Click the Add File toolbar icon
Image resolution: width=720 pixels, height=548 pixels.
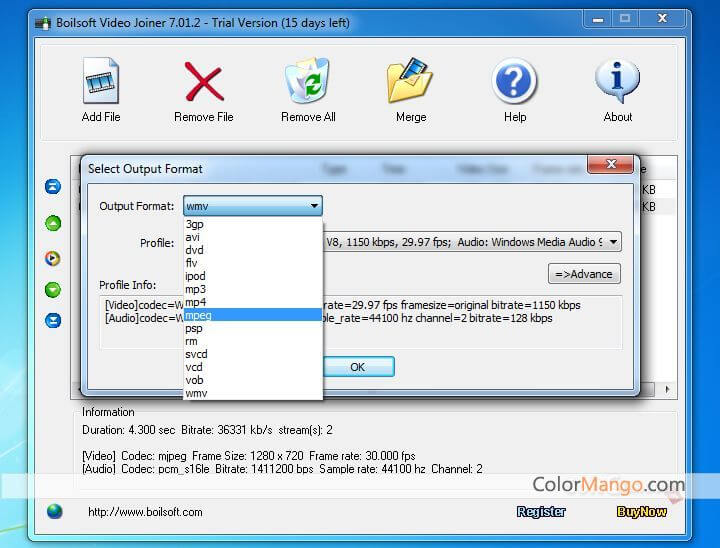pos(100,82)
